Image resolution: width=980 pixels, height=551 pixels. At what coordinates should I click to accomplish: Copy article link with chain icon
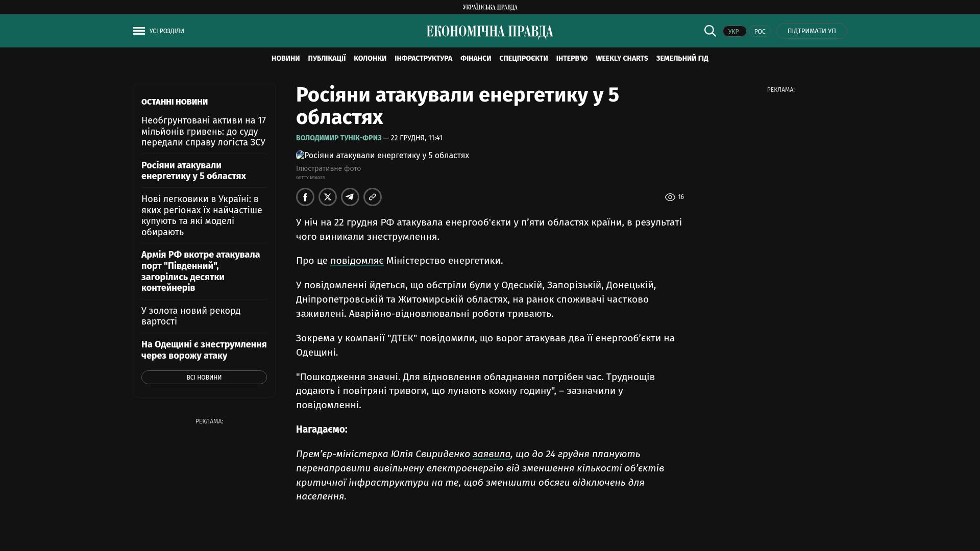click(x=373, y=197)
